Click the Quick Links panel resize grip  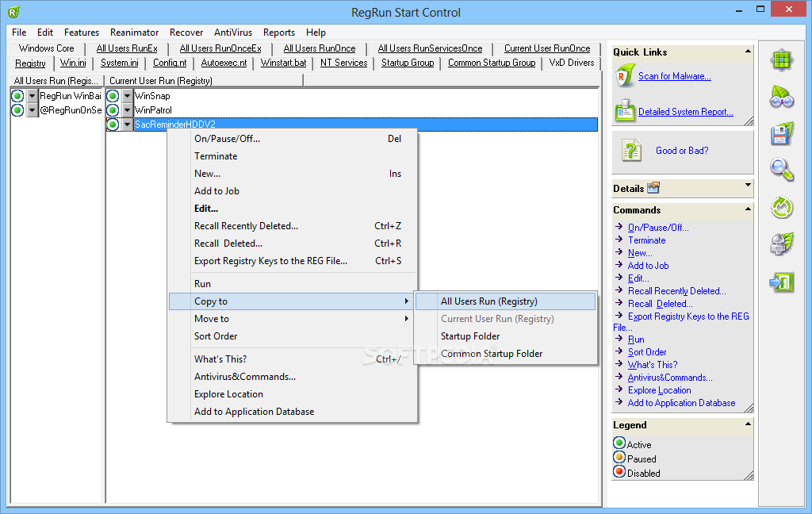[x=749, y=121]
